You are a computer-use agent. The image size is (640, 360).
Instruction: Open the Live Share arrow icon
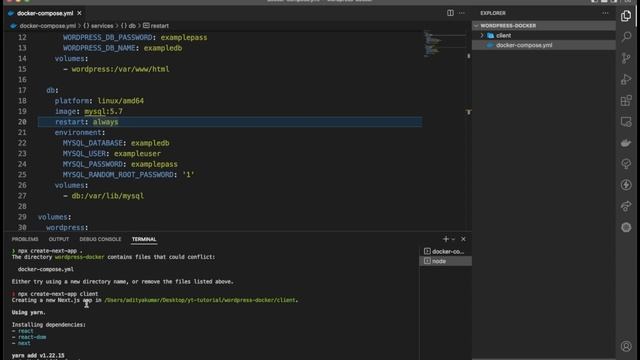[626, 206]
